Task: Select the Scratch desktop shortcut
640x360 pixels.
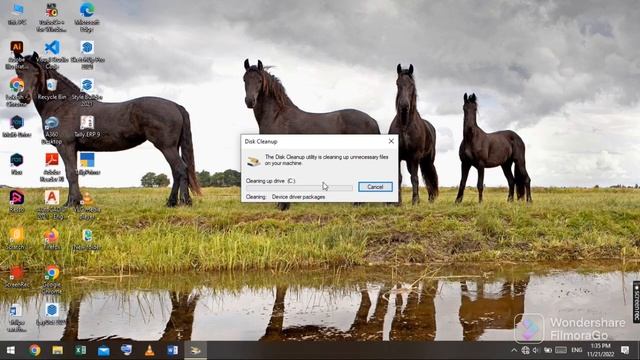Action: pos(16,239)
